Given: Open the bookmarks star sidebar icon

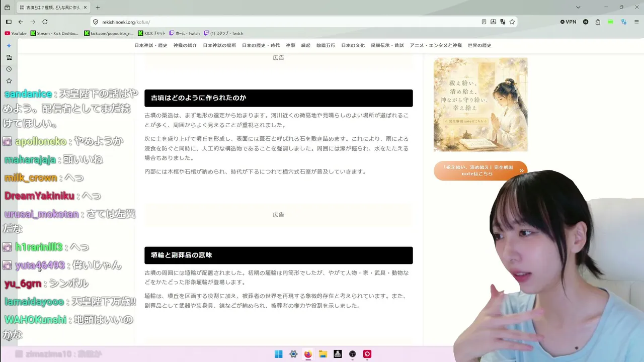Looking at the screenshot, I should click(9, 80).
